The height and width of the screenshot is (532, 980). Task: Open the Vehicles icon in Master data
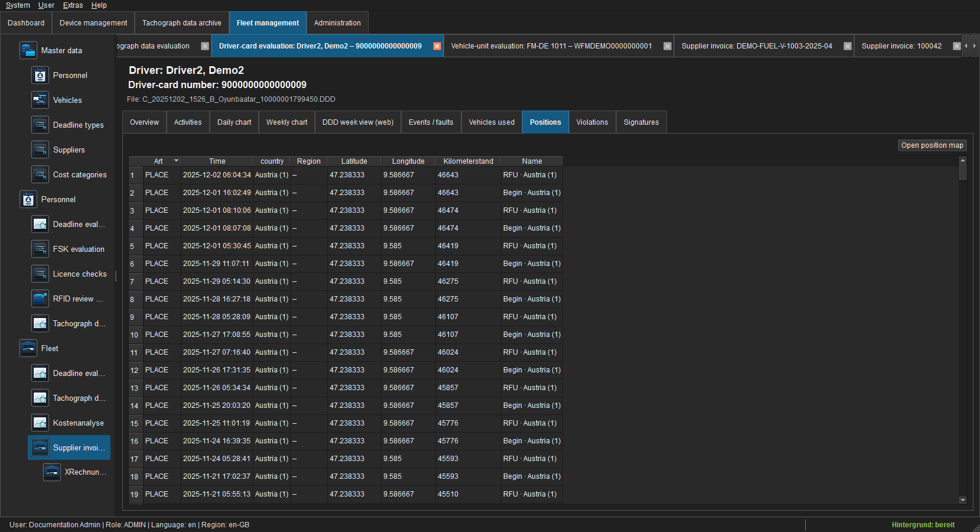(40, 100)
